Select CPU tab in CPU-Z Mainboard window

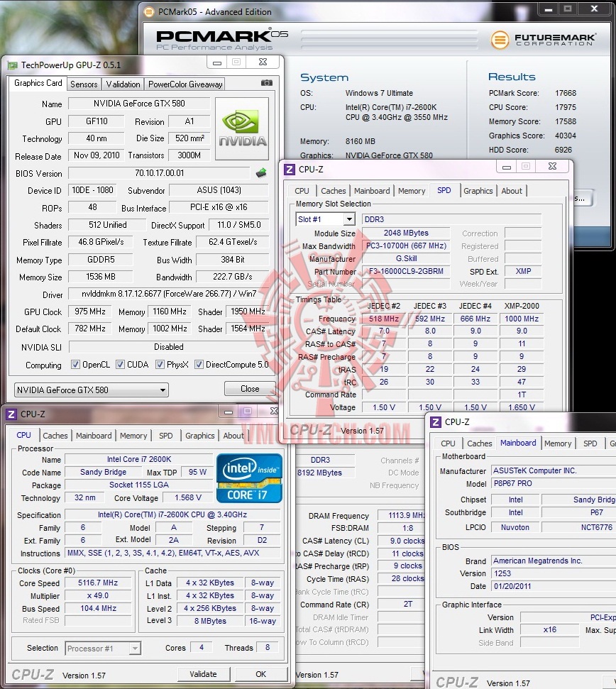pyautogui.click(x=448, y=443)
